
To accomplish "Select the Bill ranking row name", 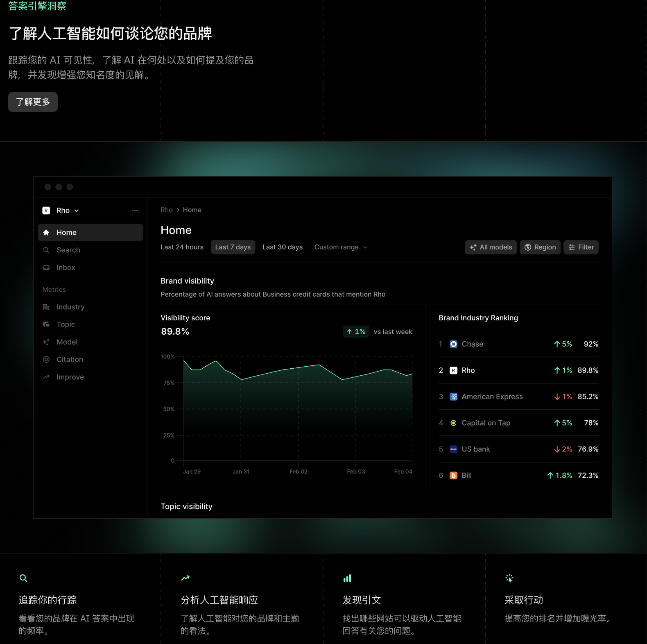I will [x=467, y=475].
